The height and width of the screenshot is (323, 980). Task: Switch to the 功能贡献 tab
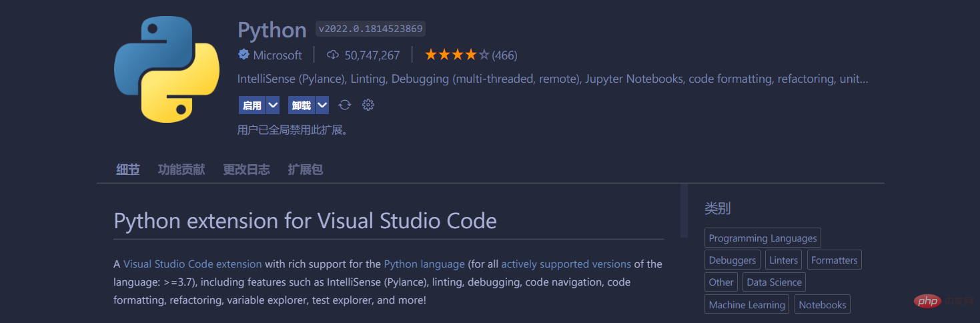[181, 170]
